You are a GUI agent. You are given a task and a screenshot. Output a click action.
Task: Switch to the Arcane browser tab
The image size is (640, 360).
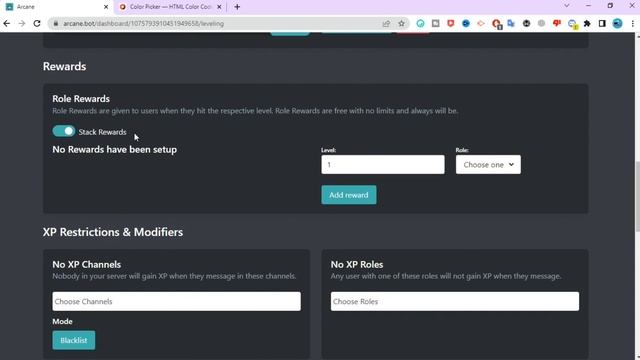click(x=57, y=7)
